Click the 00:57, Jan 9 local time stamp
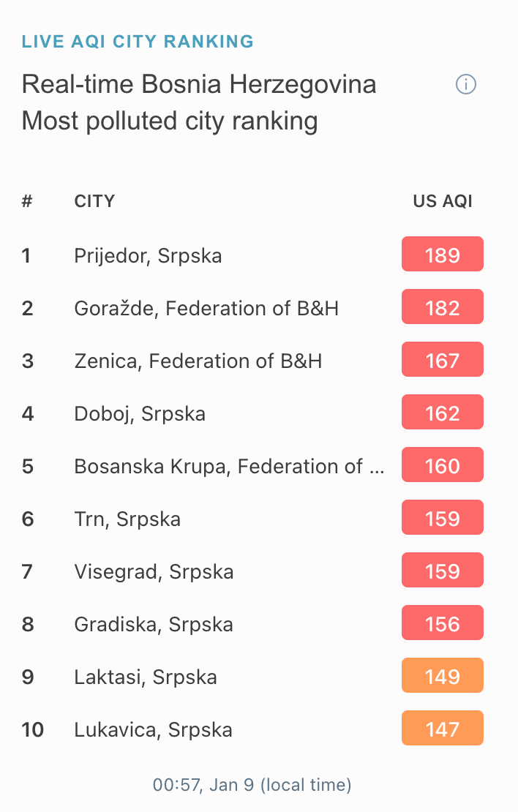 252,784
